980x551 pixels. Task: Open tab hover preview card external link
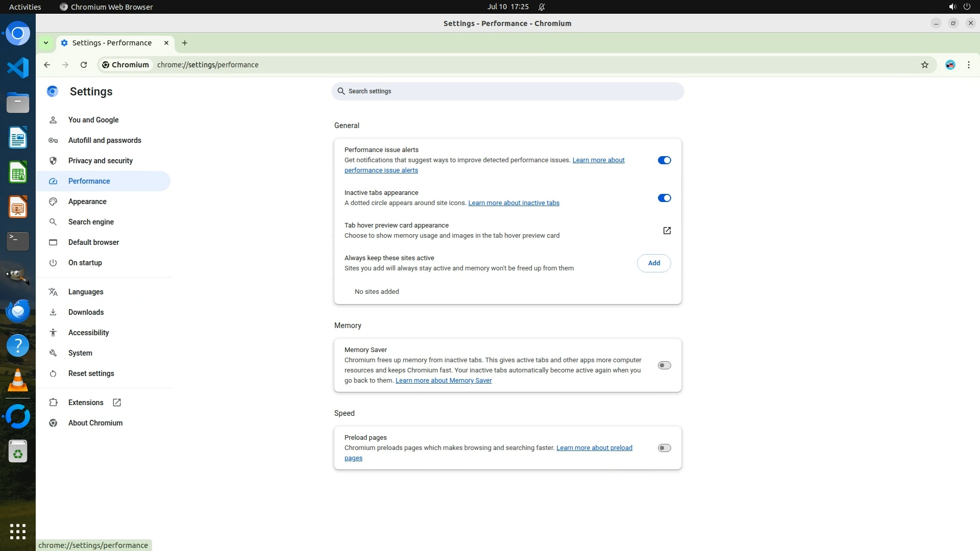click(667, 231)
